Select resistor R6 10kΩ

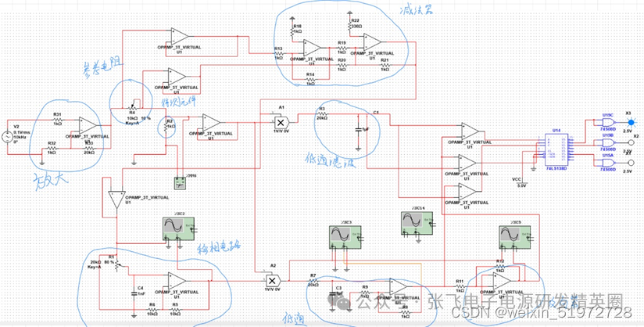152,309
